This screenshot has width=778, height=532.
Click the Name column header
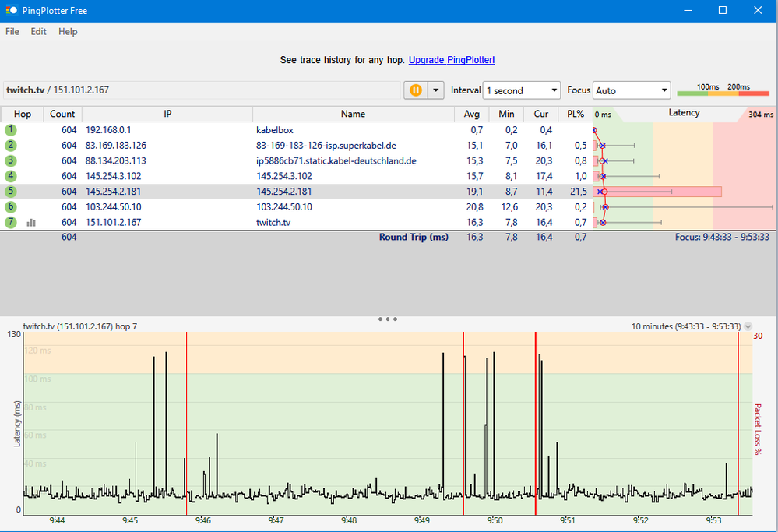point(354,115)
